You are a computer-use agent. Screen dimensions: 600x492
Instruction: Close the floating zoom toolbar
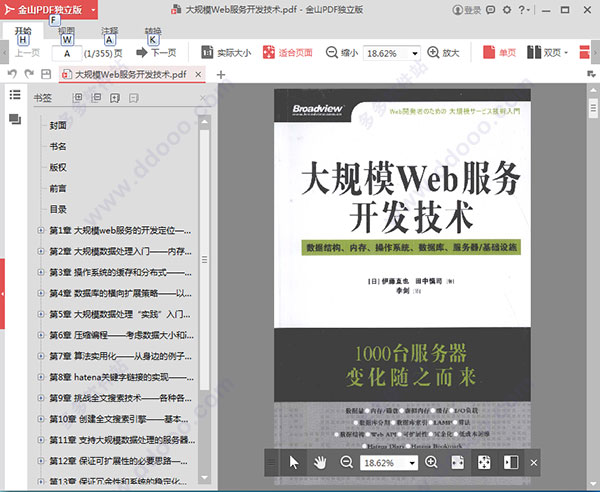534,463
